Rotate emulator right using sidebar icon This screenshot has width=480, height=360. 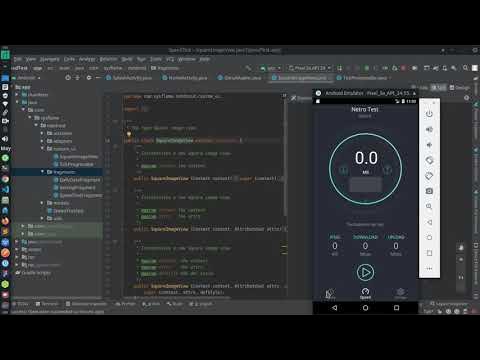pos(429,176)
